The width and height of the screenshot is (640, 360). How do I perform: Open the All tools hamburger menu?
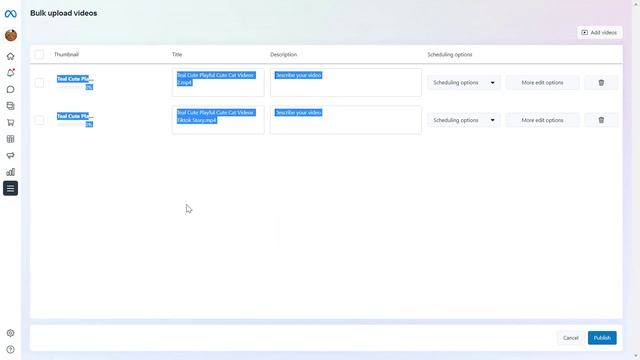11,188
